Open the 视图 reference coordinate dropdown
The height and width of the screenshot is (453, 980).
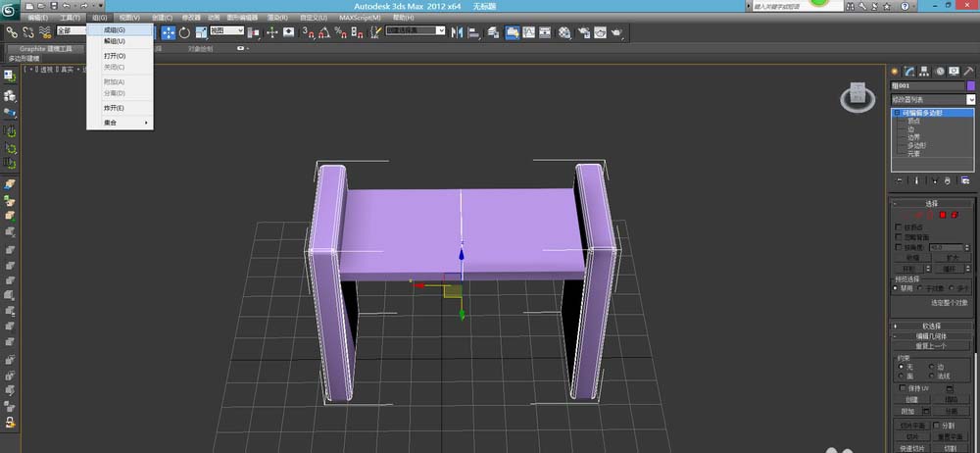click(x=226, y=30)
